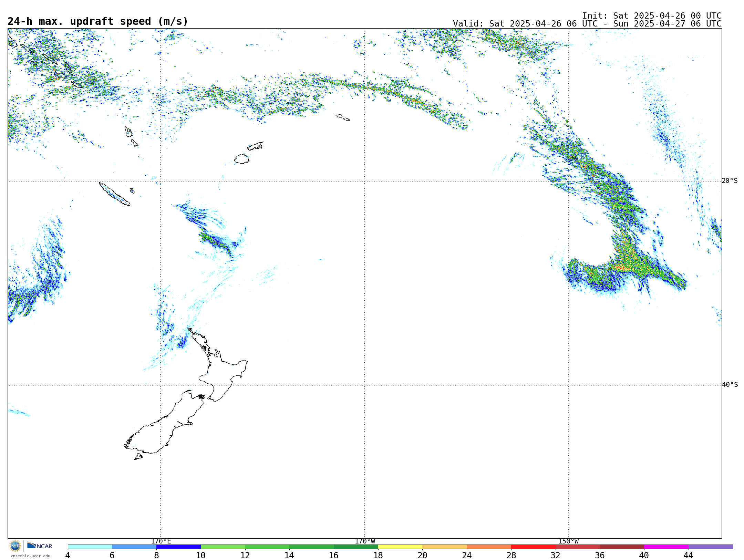Click the '170°E' longitude label
This screenshot has height=560, width=744.
pos(161,541)
